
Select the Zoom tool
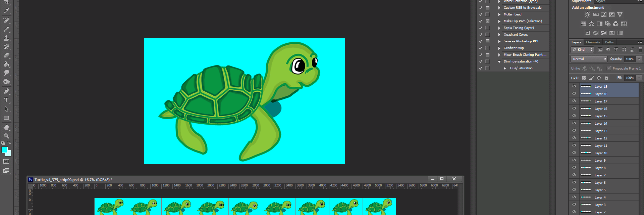pos(6,136)
